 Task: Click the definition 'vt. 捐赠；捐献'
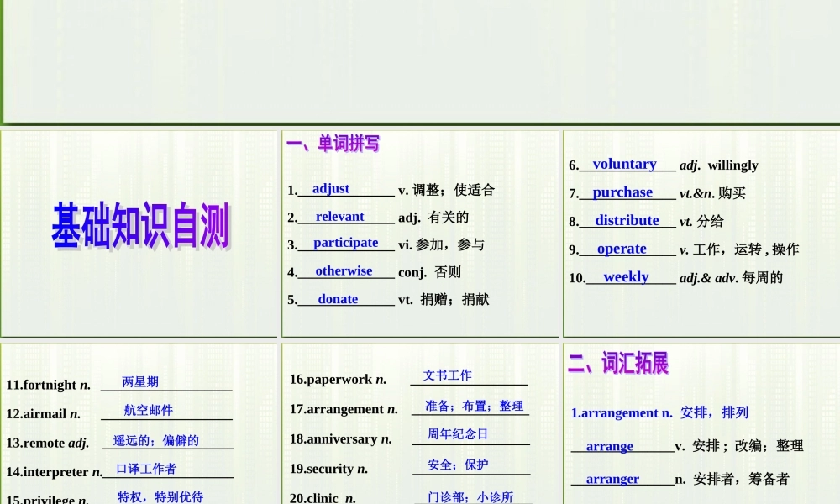(444, 299)
